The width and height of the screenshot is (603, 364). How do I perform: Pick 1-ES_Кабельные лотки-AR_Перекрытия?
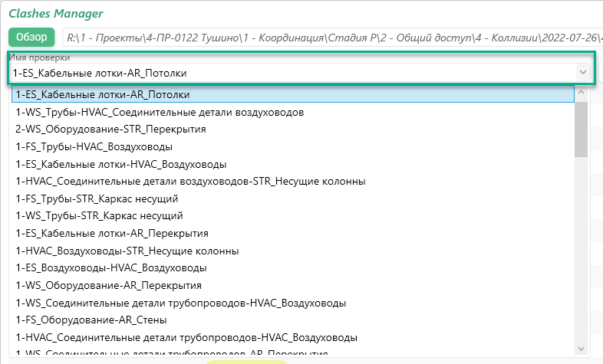point(293,234)
